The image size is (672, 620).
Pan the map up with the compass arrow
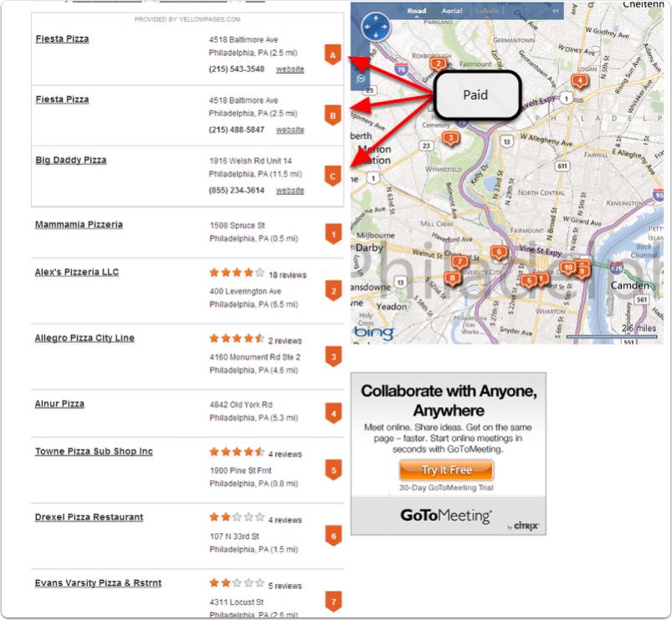tap(376, 18)
